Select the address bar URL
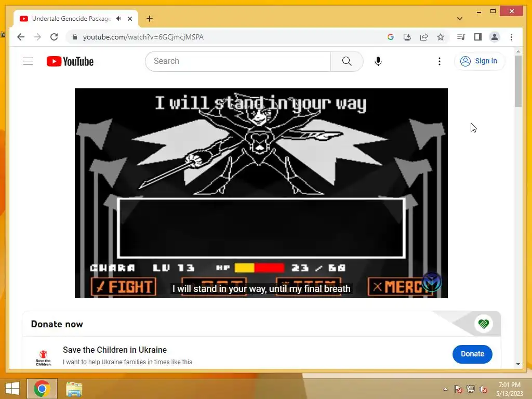This screenshot has height=399, width=532. point(143,37)
